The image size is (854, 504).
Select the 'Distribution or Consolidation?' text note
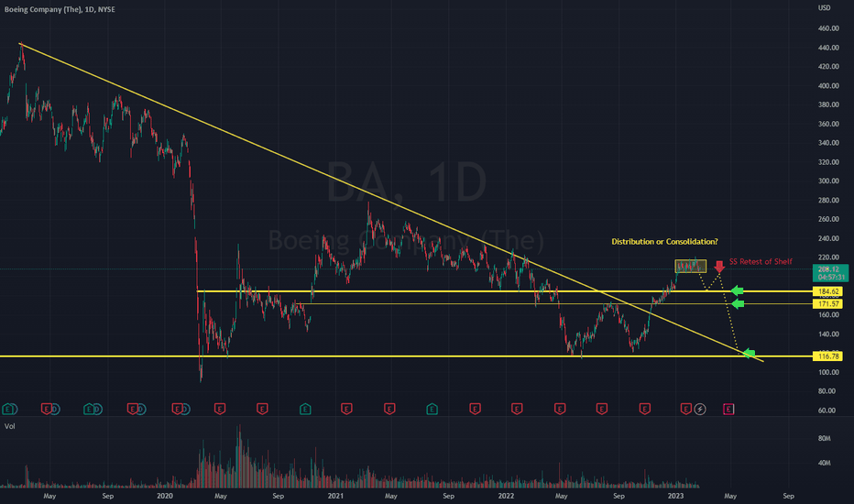pyautogui.click(x=664, y=241)
